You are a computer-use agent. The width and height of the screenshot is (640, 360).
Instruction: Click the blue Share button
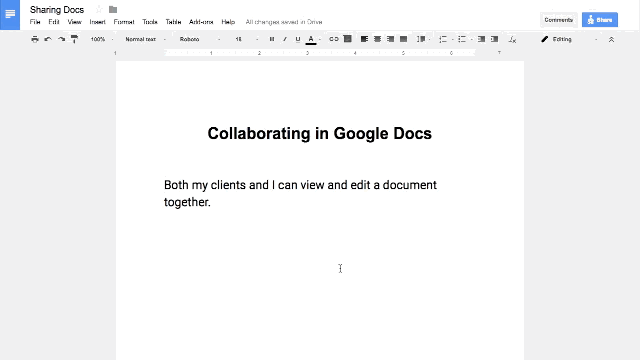pyautogui.click(x=600, y=20)
